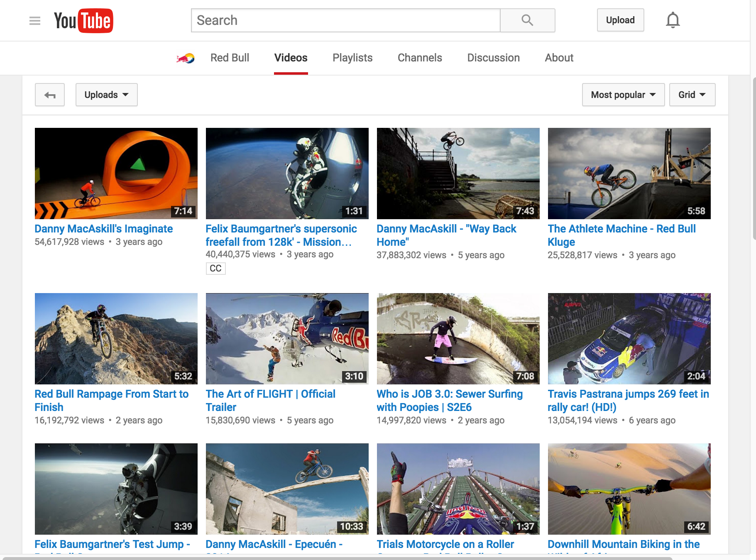Screen dimensions: 756x560
Task: Click 'The Athlete Machine - Red Bull Kluge' title
Action: click(621, 235)
